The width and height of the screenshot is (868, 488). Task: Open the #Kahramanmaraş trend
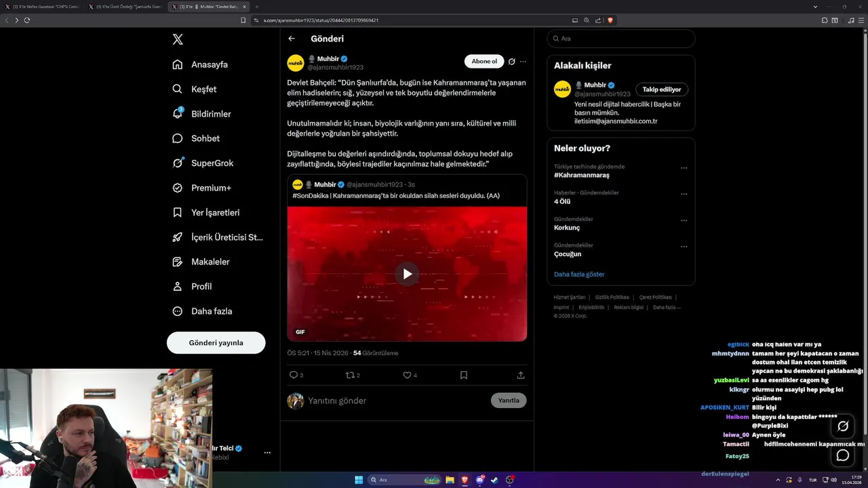tap(582, 175)
